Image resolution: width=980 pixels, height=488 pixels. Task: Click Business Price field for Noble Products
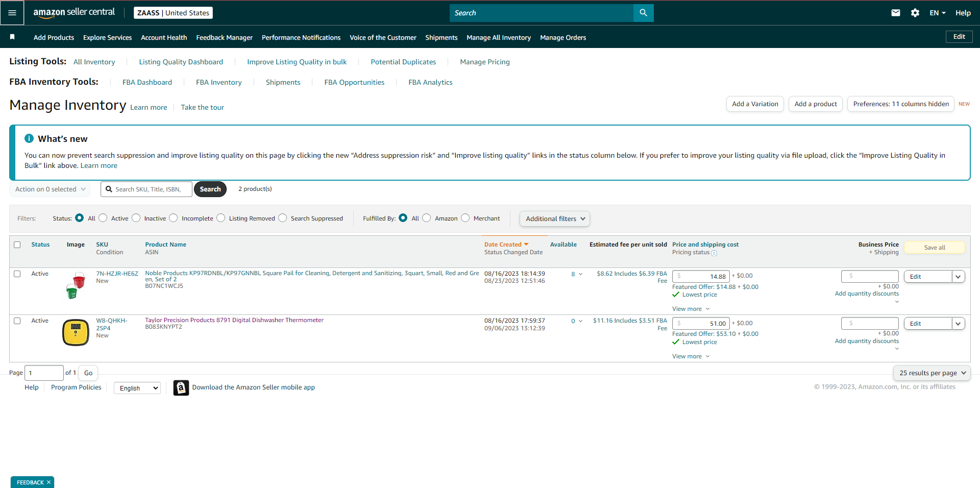870,276
